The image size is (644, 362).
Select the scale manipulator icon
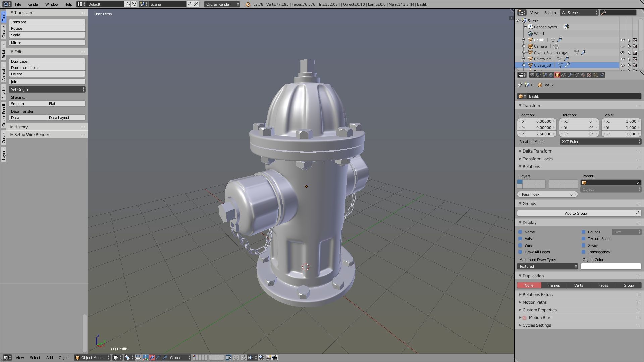click(x=165, y=358)
